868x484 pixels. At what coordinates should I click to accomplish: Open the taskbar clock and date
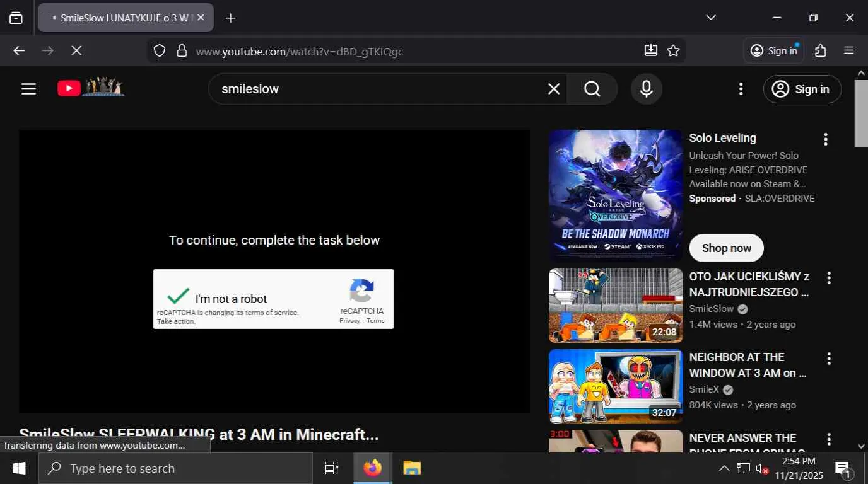pyautogui.click(x=799, y=468)
